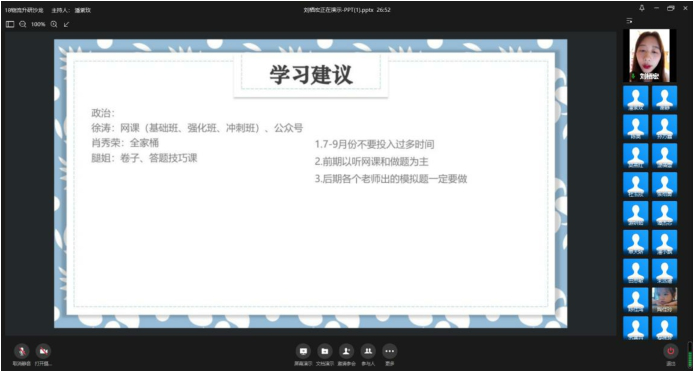Click the 100% zoom level indicator

point(38,24)
